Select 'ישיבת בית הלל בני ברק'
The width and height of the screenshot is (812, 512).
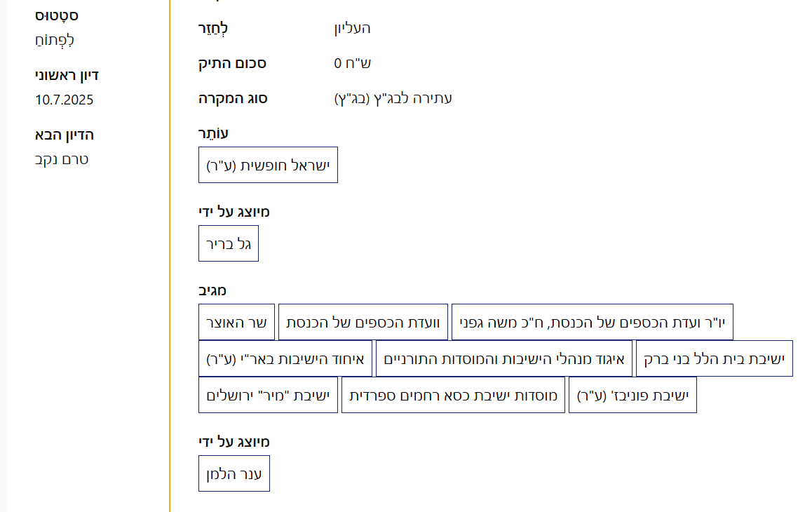(x=714, y=358)
